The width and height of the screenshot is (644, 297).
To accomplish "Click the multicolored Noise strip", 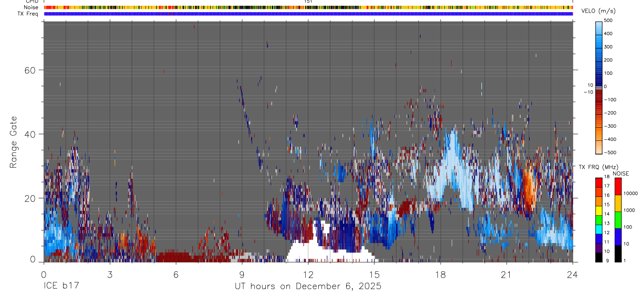I will 308,7.
